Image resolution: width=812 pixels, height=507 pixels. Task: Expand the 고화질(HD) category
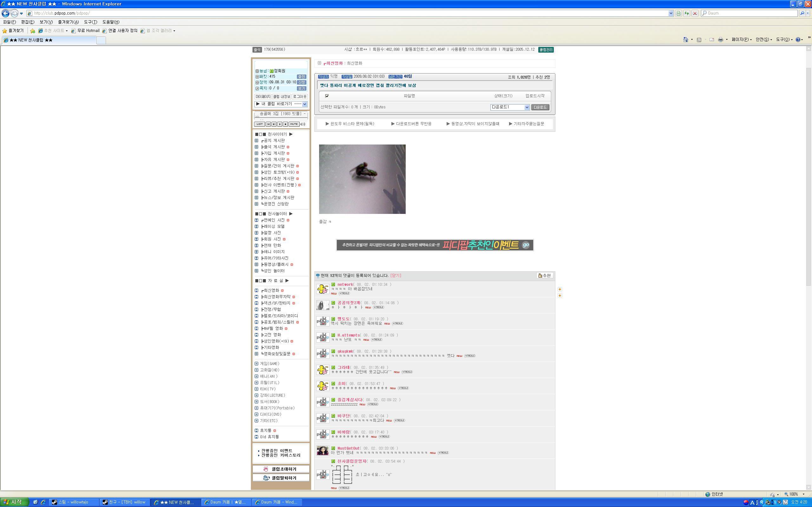pos(257,370)
